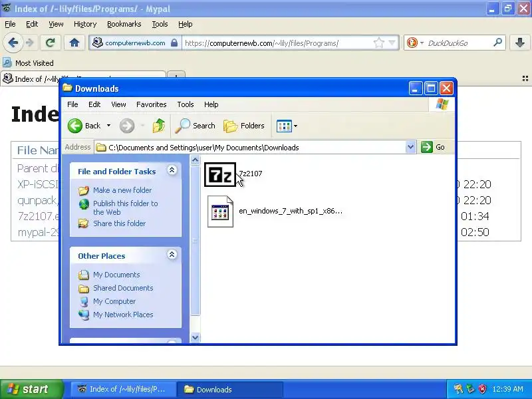The image size is (532, 399).
Task: Switch to the Mypal taskbar button
Action: pos(124,389)
